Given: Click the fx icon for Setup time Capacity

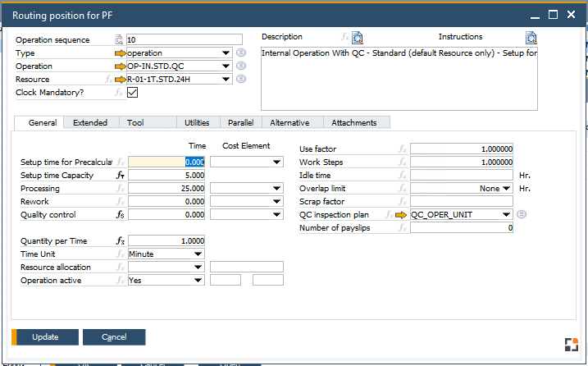Looking at the screenshot, I should click(x=120, y=176).
